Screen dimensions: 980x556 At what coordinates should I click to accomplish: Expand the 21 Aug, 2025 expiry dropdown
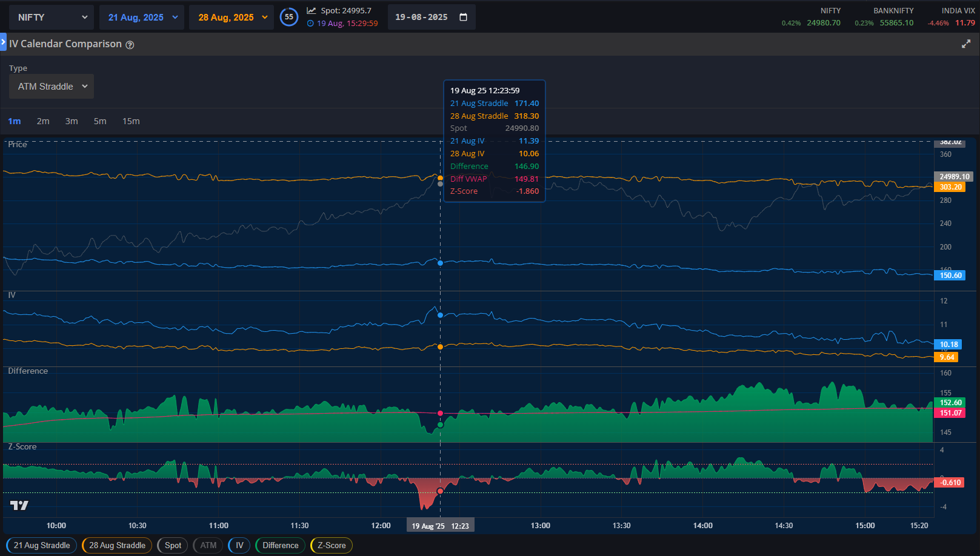[142, 18]
